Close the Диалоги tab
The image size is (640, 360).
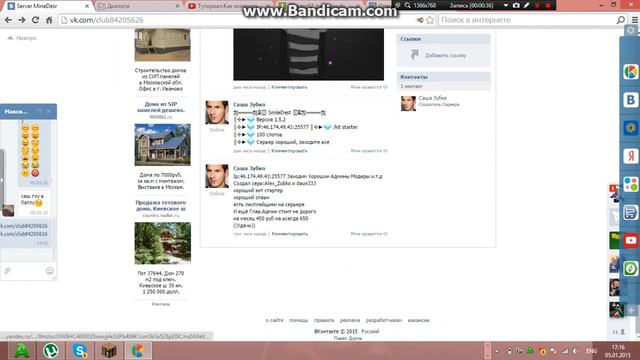pos(177,6)
